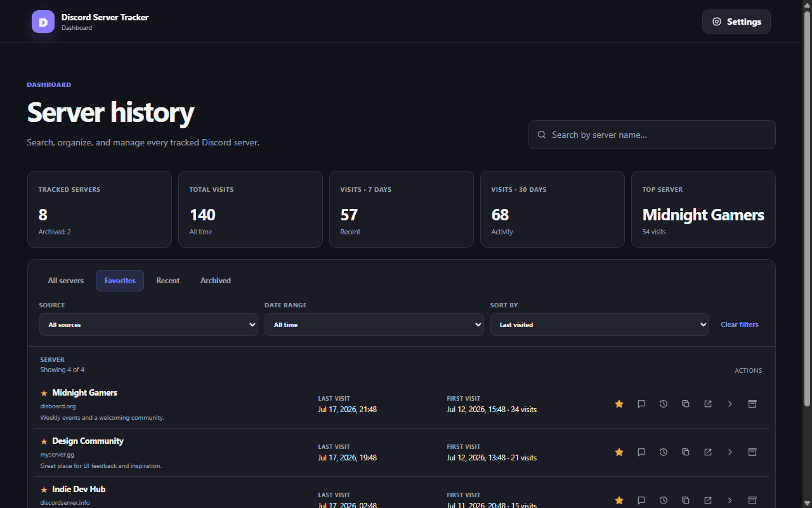
Task: Toggle favorite star for Design Community
Action: coord(619,452)
